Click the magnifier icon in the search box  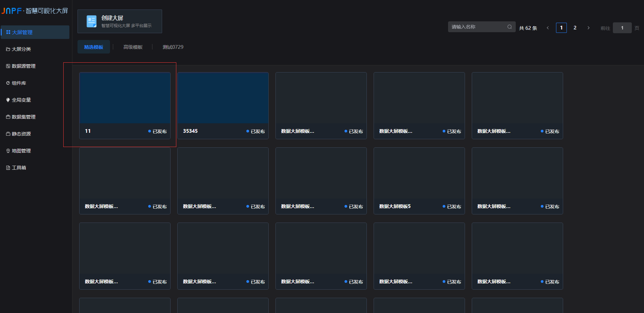click(510, 27)
